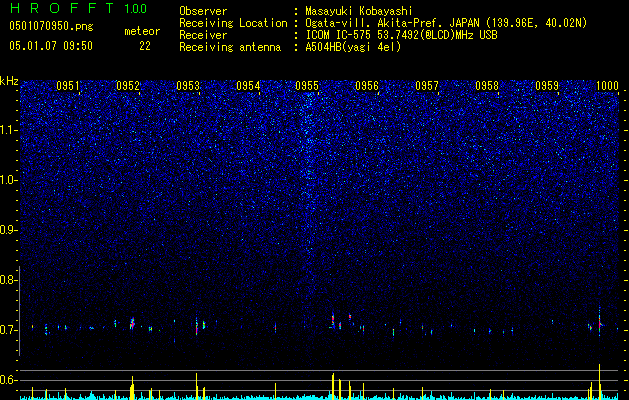Click the 0.9 kHz axis label

[x=9, y=230]
